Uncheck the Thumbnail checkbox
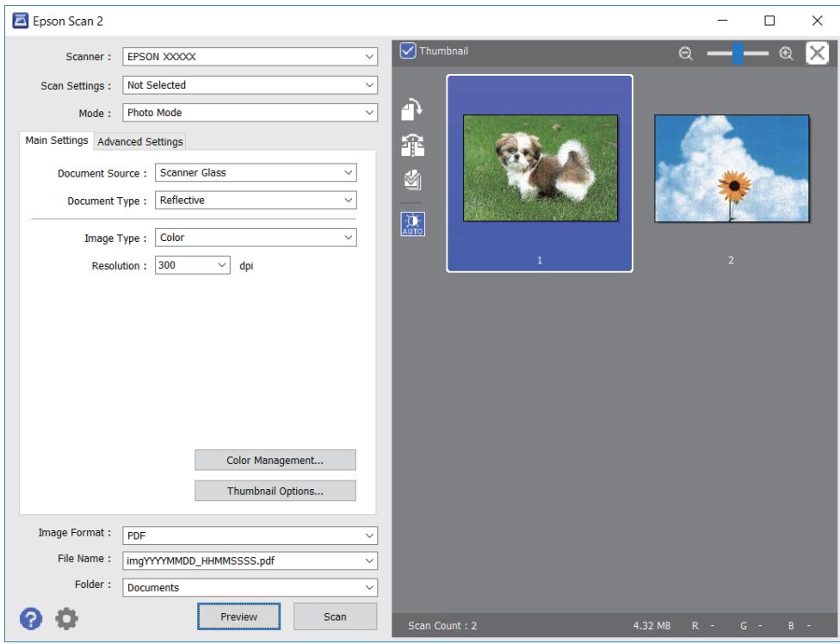Image resolution: width=840 pixels, height=644 pixels. (408, 51)
